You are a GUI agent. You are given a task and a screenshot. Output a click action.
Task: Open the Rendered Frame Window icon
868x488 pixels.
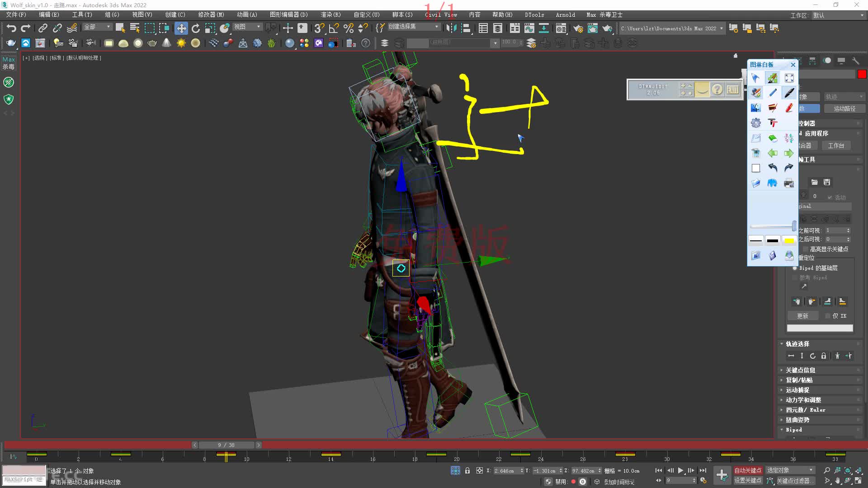[x=592, y=28]
